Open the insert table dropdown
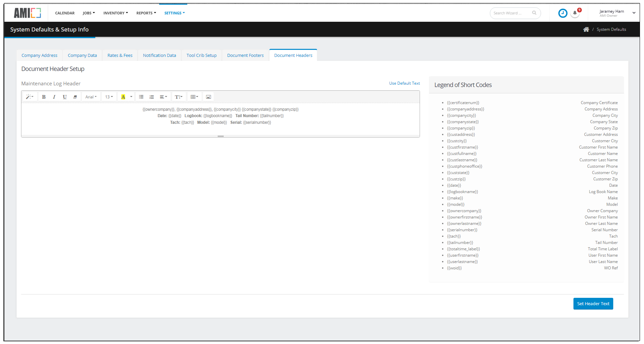This screenshot has width=644, height=344. click(195, 97)
